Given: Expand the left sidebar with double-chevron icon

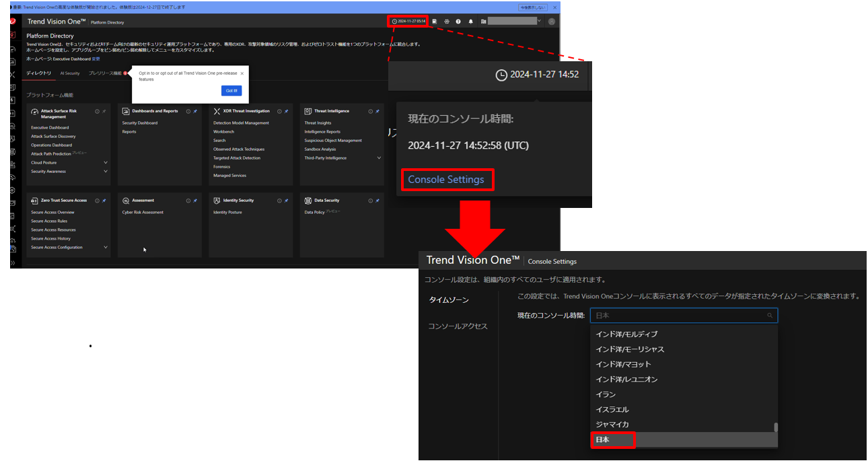Looking at the screenshot, I should click(x=12, y=262).
